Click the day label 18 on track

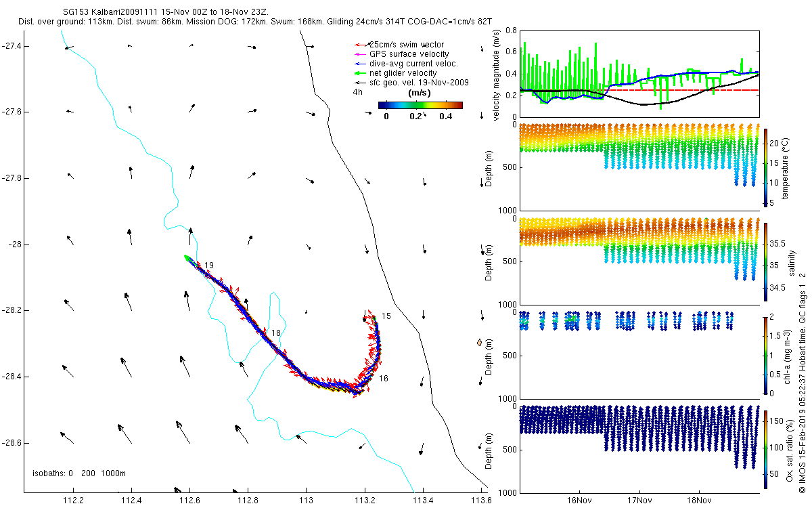coord(275,333)
